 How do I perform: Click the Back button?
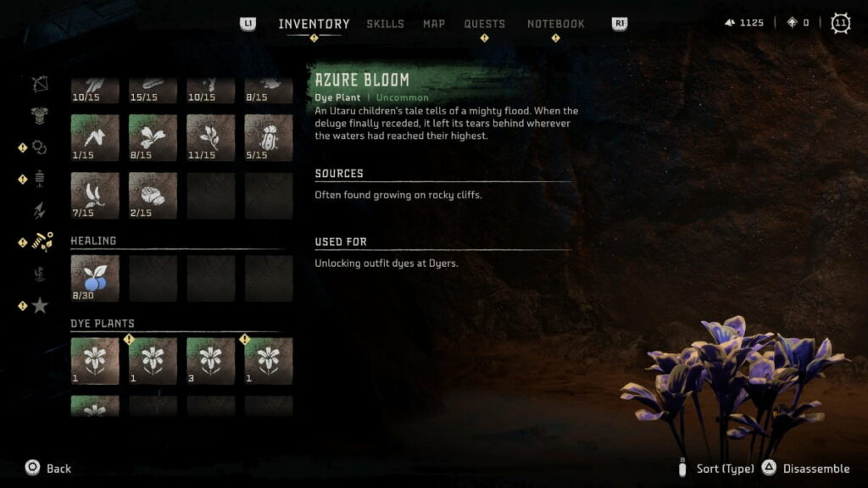coord(48,468)
